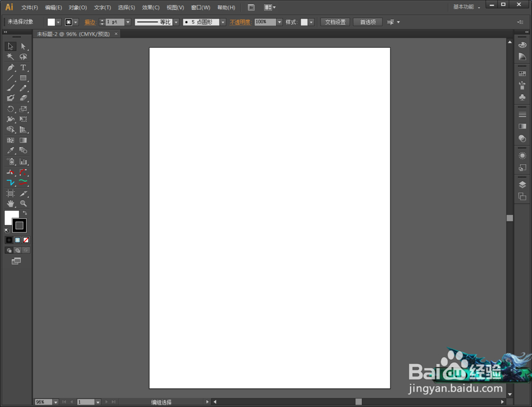Select the Eraser tool

23,98
